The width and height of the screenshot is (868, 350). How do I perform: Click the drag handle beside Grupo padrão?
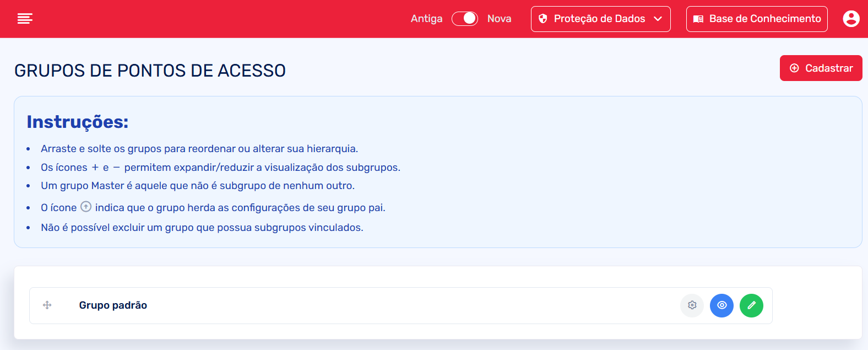click(x=47, y=305)
